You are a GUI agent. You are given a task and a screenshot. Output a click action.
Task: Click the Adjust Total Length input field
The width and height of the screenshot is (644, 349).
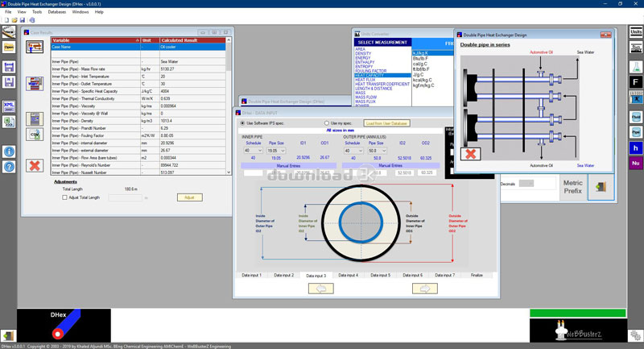pyautogui.click(x=126, y=197)
